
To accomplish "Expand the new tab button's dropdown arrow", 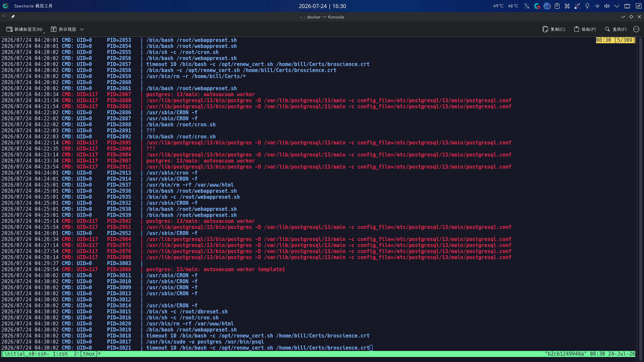I will coord(44,33).
